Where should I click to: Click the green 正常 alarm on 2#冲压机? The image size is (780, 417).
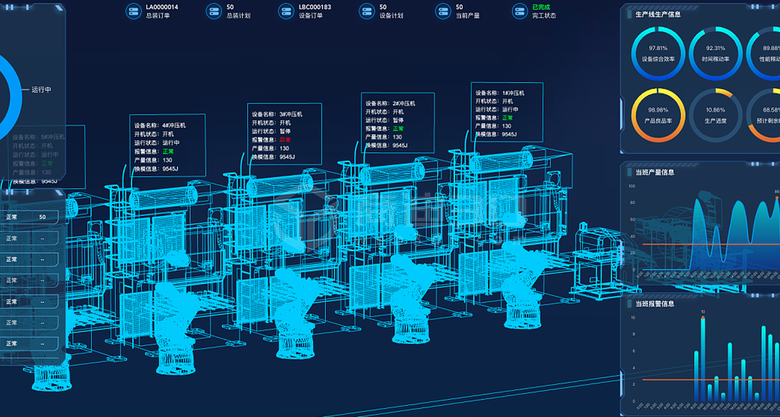click(x=398, y=128)
